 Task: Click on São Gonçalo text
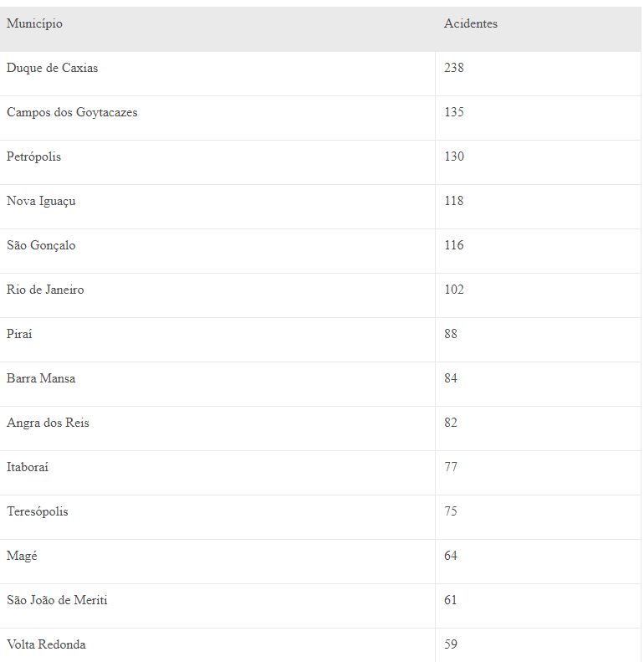tap(41, 245)
